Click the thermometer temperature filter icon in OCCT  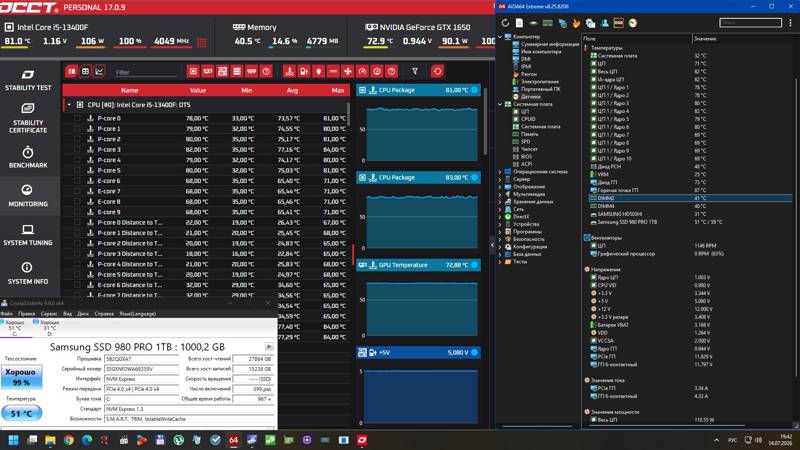point(289,71)
